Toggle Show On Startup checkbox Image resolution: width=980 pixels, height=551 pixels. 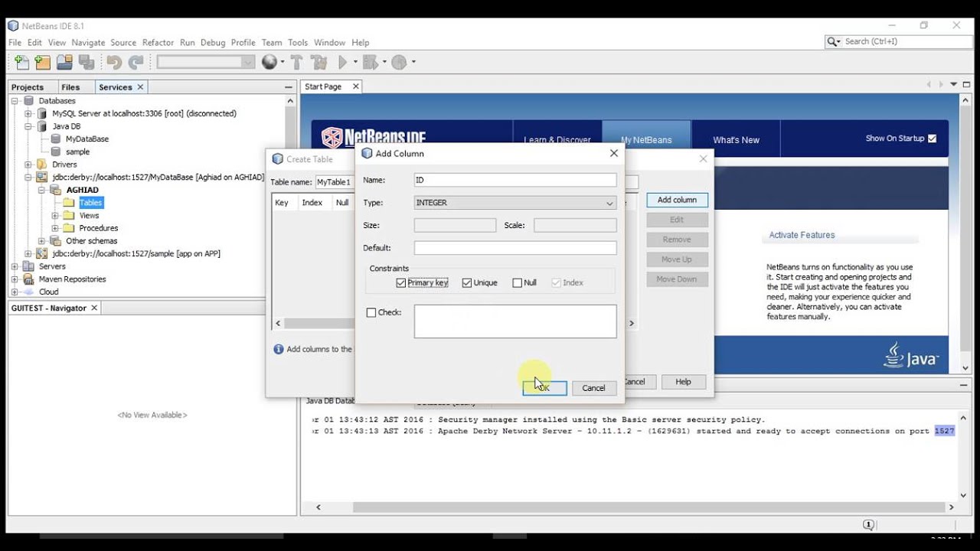[x=932, y=139]
